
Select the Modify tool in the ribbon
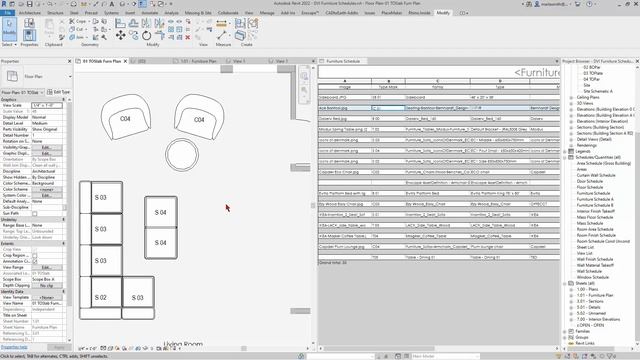[9, 29]
